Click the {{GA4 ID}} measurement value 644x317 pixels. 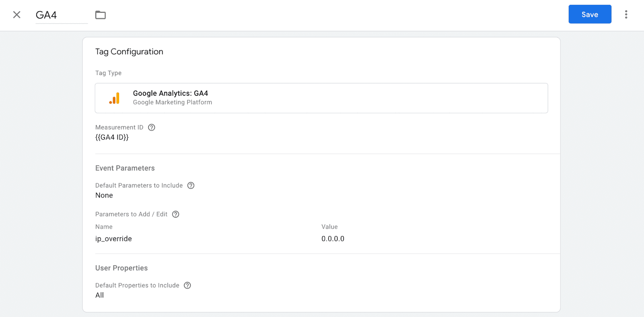pos(112,137)
